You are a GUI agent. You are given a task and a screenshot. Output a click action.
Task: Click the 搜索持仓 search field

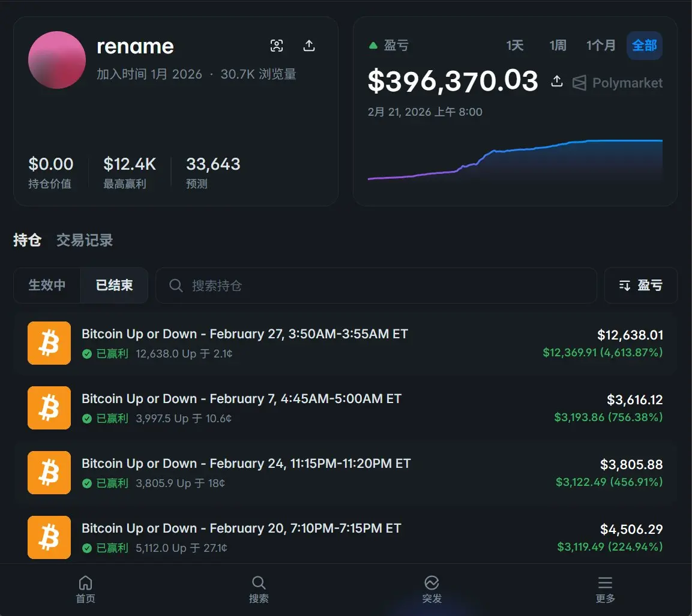(376, 286)
